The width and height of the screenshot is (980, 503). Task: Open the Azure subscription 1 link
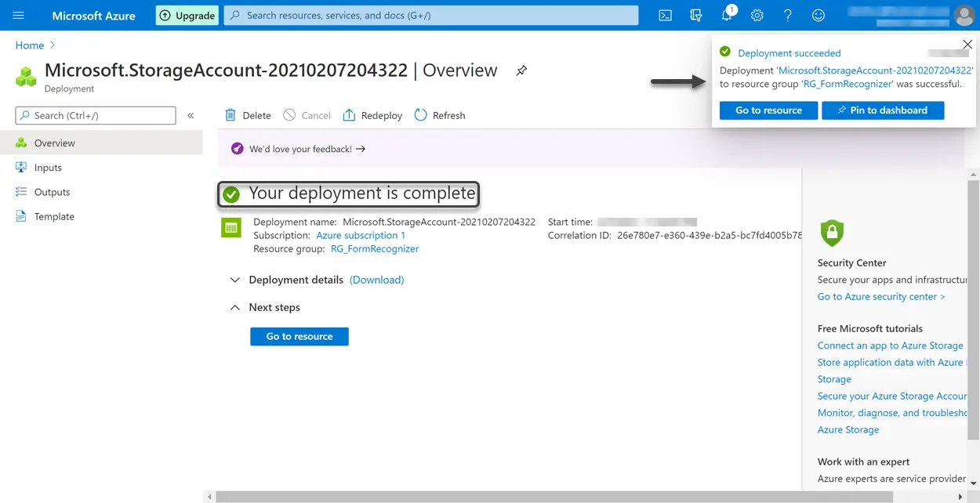tap(361, 235)
